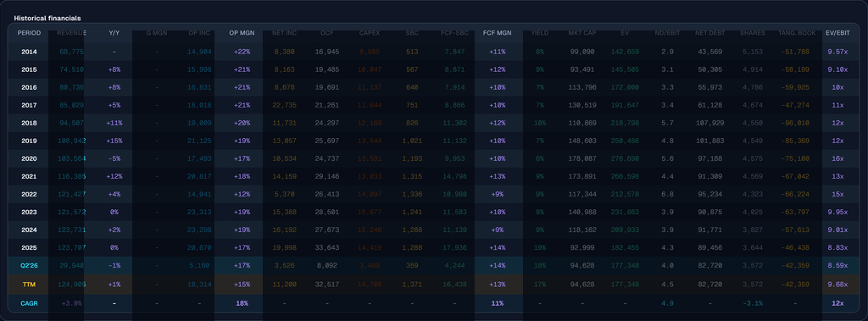The height and width of the screenshot is (321, 868).
Task: Click 2019 Y/Y growth +15%
Action: 114,141
